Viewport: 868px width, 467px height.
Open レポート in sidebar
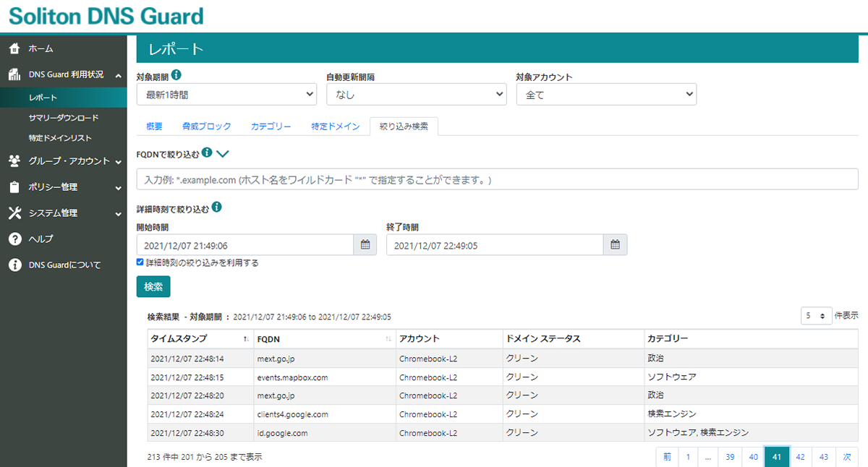click(64, 98)
